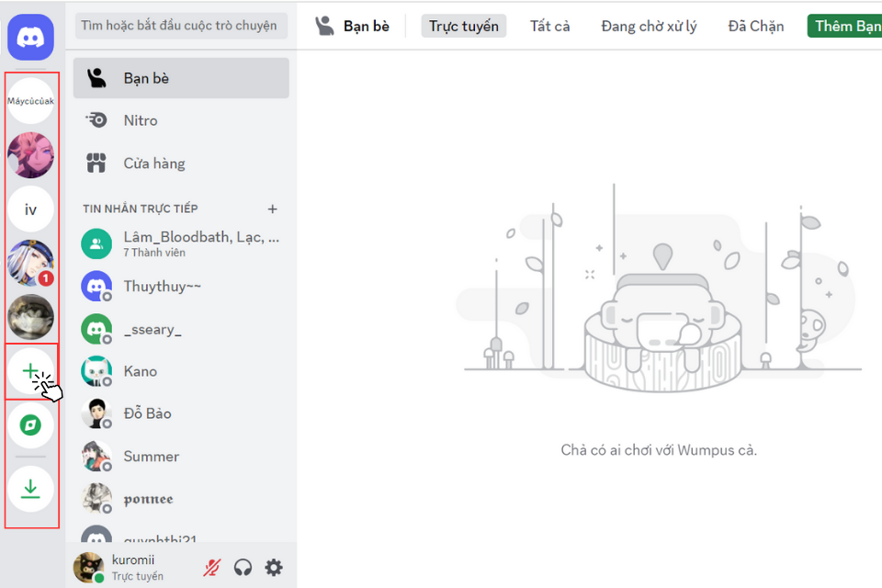Open server with red notification badge
This screenshot has height=588, width=882.
click(31, 263)
